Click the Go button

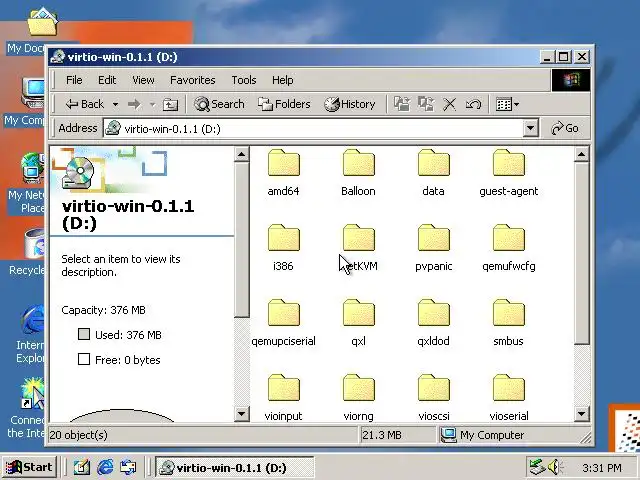[565, 129]
